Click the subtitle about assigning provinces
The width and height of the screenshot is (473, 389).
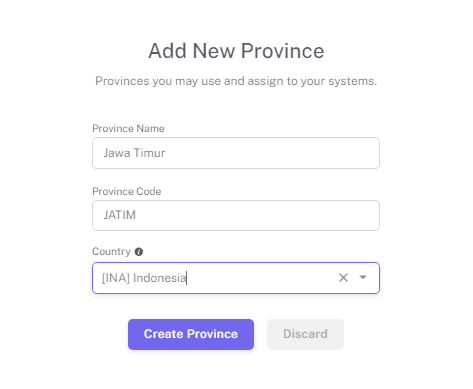tap(236, 81)
